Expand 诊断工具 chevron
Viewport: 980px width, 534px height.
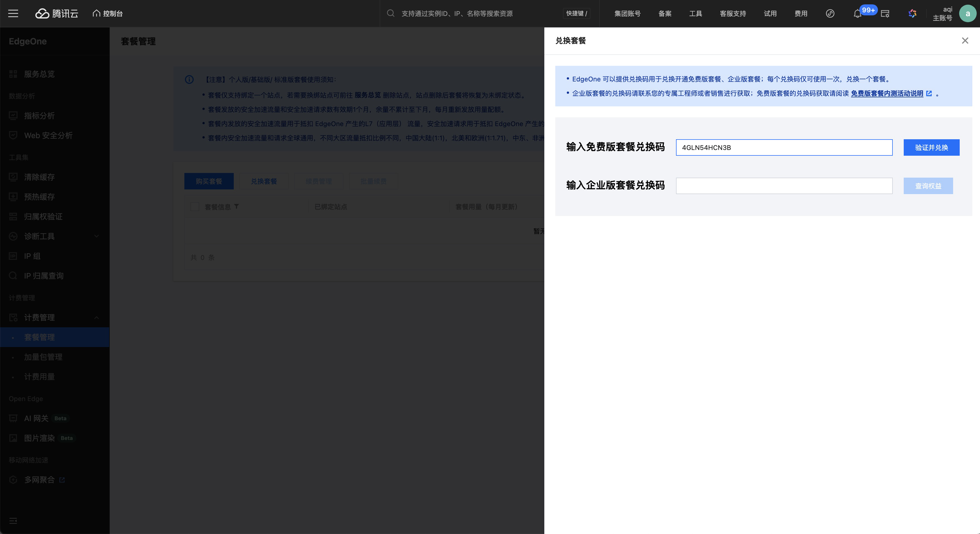96,236
